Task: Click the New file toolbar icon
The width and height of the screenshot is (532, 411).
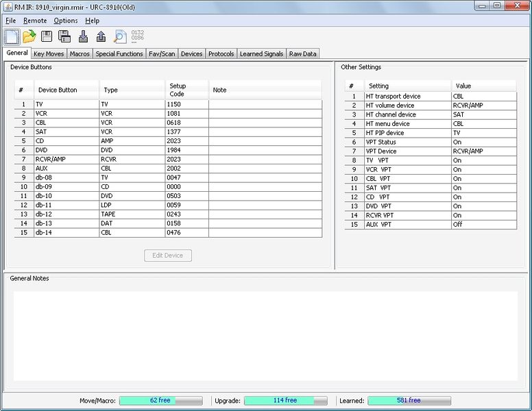Action: click(x=12, y=36)
